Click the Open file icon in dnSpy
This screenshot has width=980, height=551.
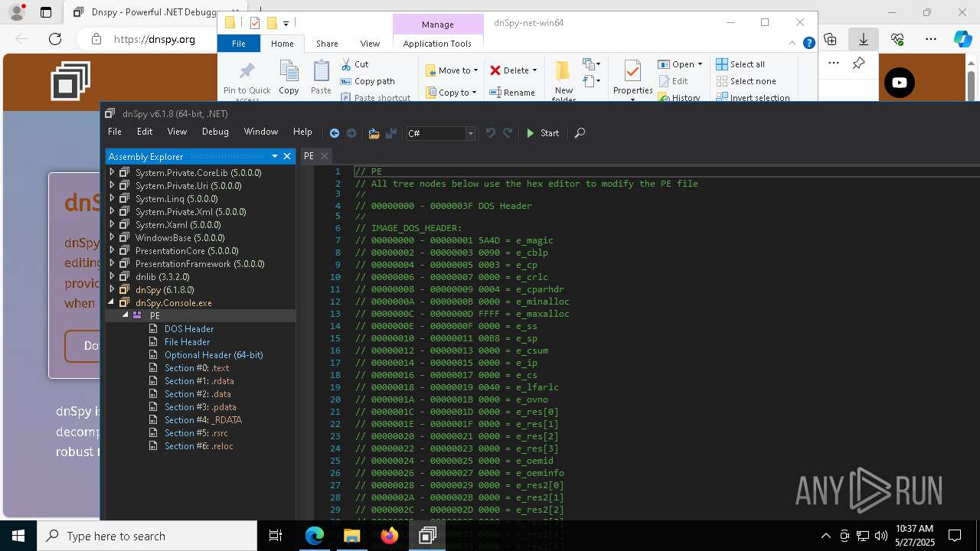coord(374,133)
